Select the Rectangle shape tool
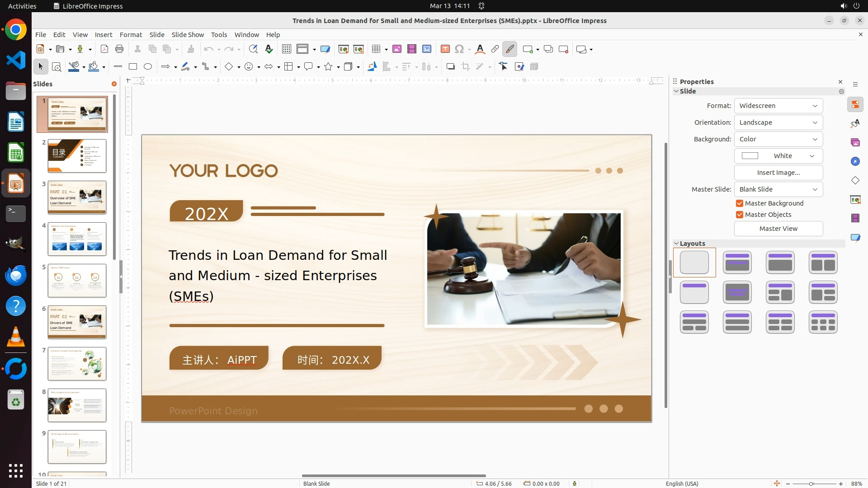868x488 pixels. pyautogui.click(x=133, y=67)
